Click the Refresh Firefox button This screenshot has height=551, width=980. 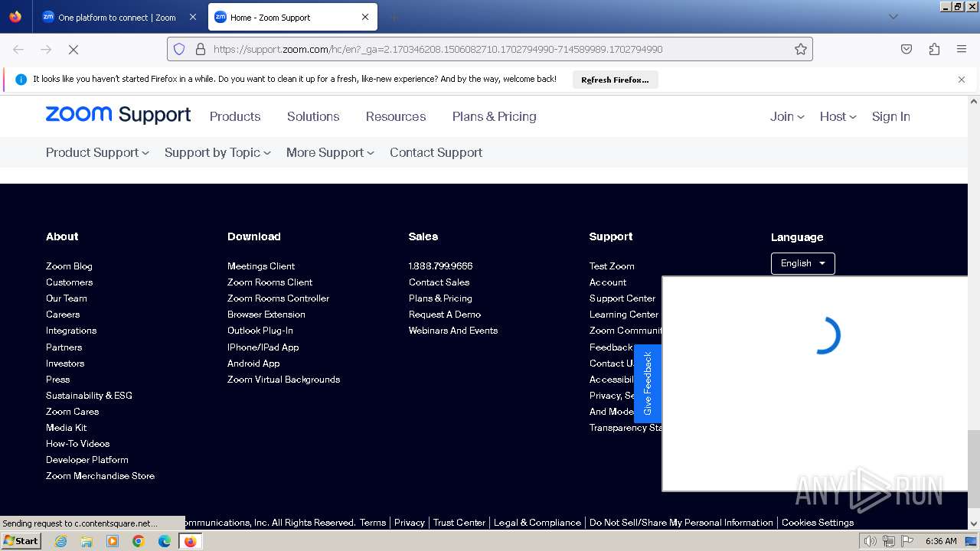pos(615,80)
